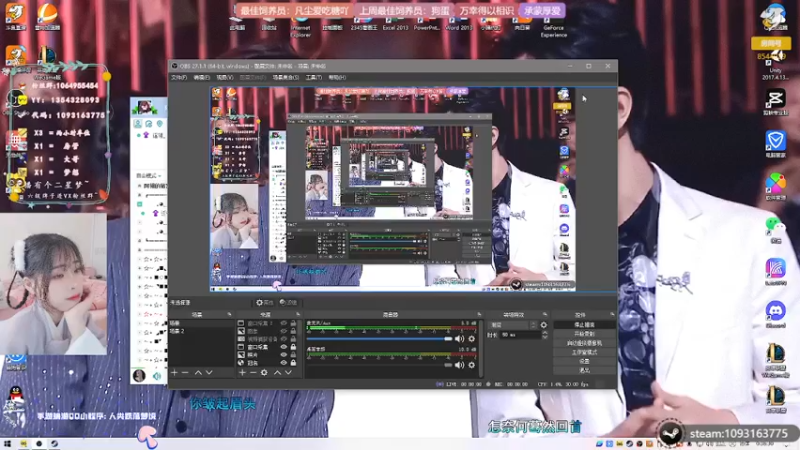Open 帮助(H) menu in OBS

pyautogui.click(x=337, y=78)
